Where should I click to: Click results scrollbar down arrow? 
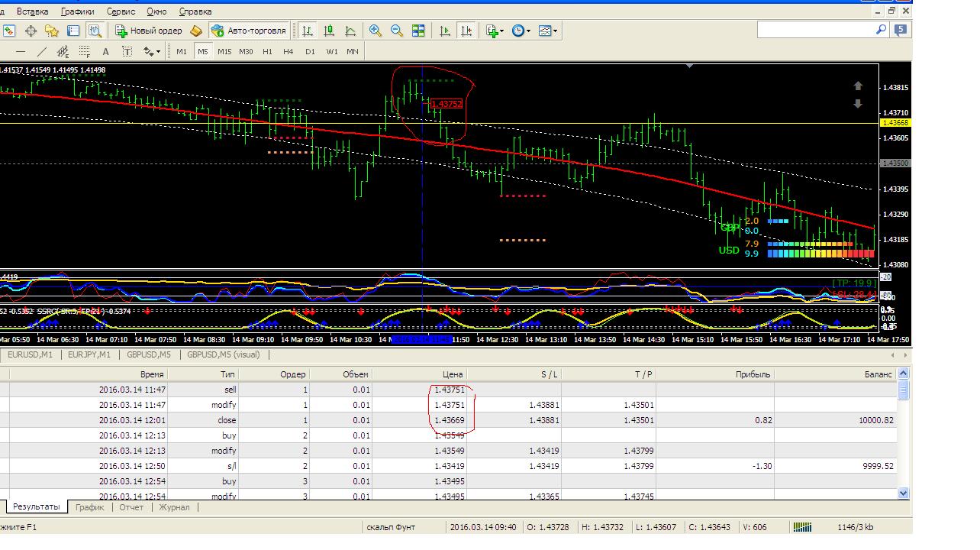tap(904, 493)
